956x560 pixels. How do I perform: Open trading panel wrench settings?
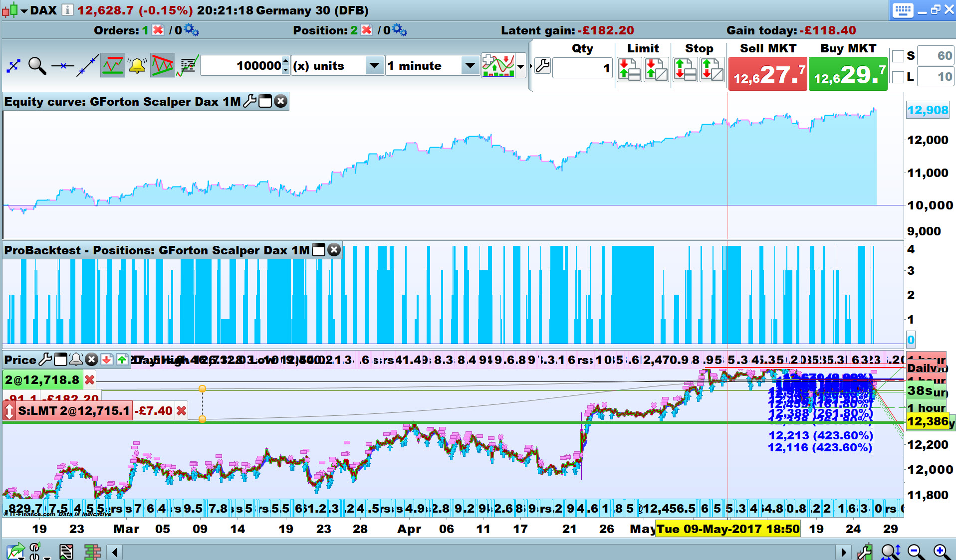[542, 65]
